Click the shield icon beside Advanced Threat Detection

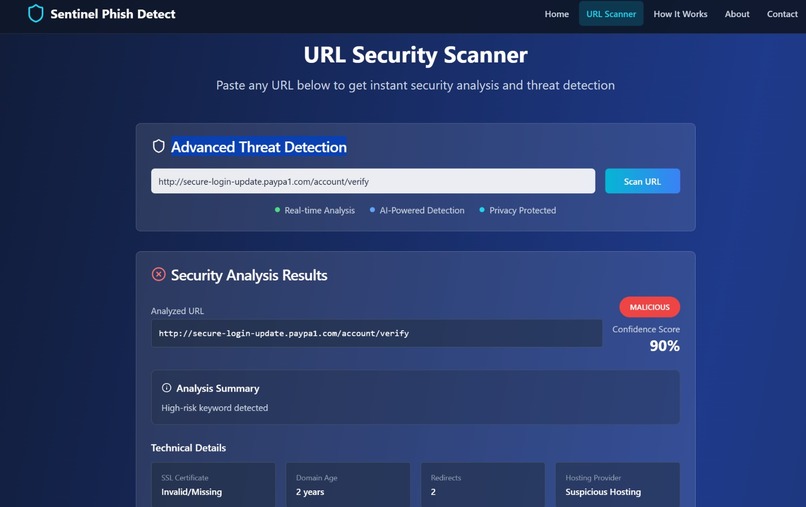coord(159,147)
